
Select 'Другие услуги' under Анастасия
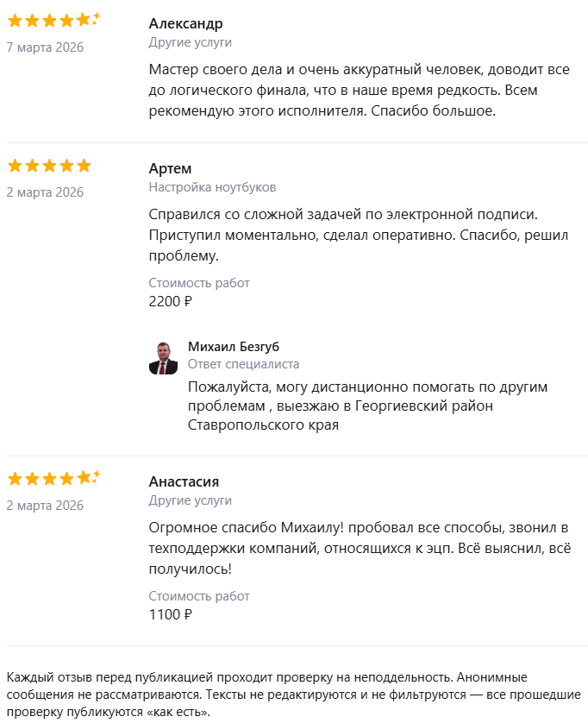(x=190, y=500)
